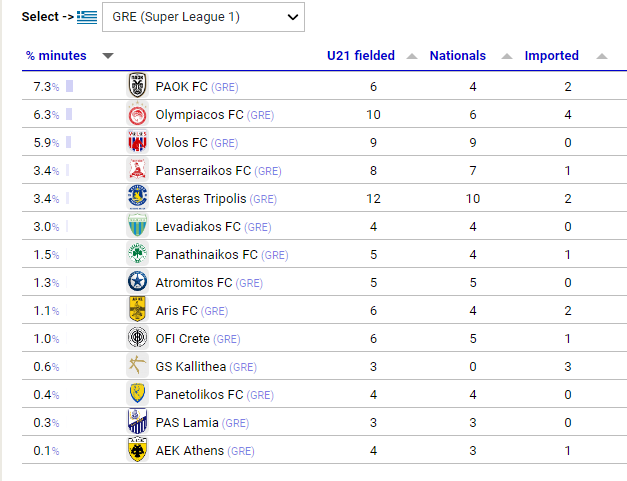The height and width of the screenshot is (481, 627).
Task: Click the Olympiacos FC club logo
Action: [x=137, y=114]
